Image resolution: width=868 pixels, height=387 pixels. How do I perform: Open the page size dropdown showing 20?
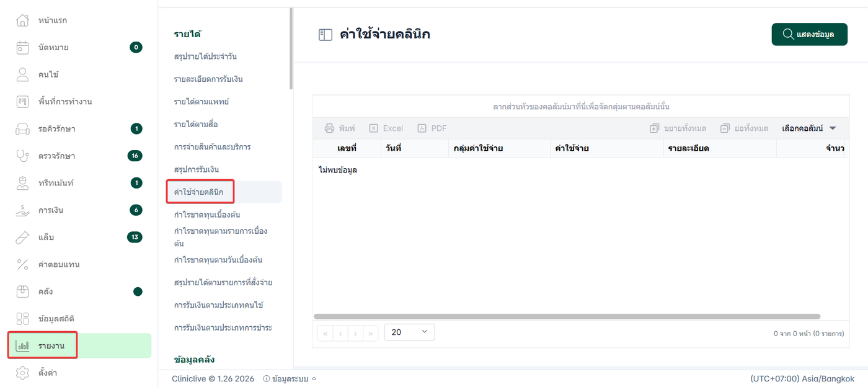click(x=409, y=332)
